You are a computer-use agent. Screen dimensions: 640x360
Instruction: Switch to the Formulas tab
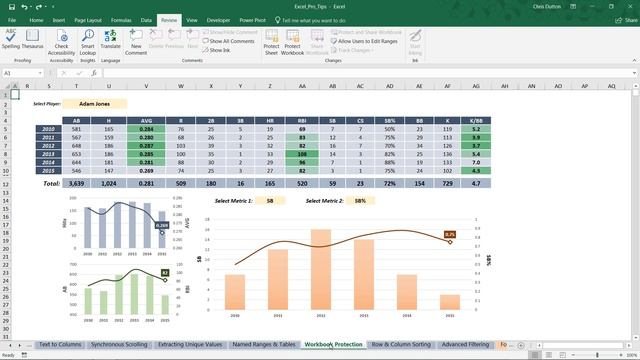121,20
